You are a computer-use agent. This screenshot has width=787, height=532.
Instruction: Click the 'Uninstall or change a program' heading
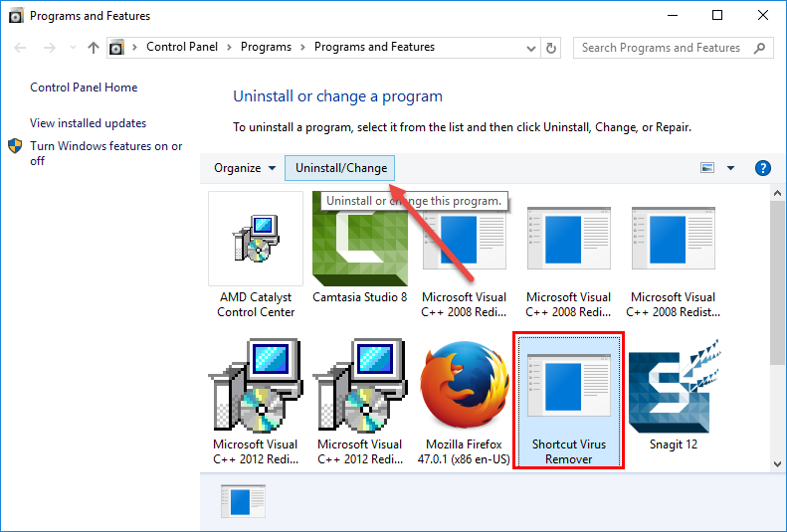[338, 95]
